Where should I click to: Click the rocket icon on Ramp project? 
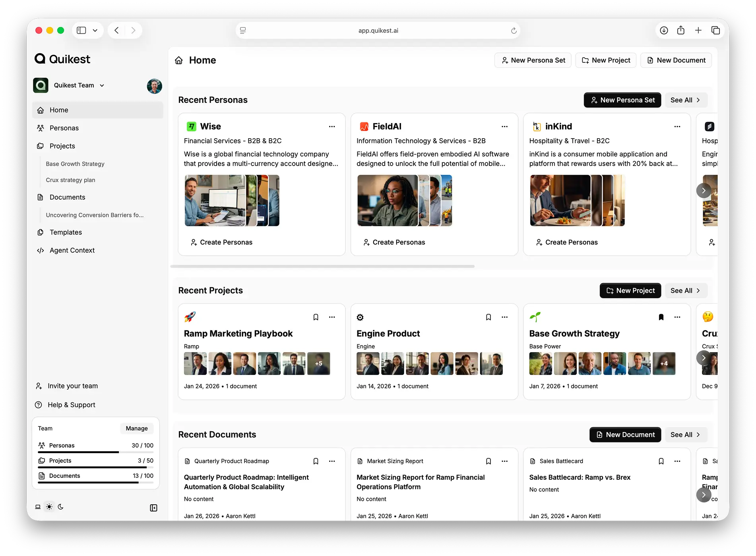tap(190, 317)
